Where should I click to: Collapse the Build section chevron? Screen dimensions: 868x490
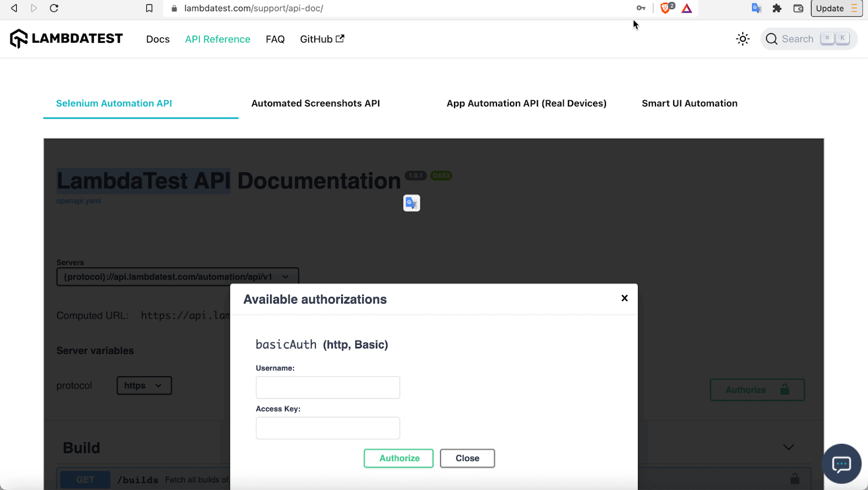pyautogui.click(x=788, y=447)
